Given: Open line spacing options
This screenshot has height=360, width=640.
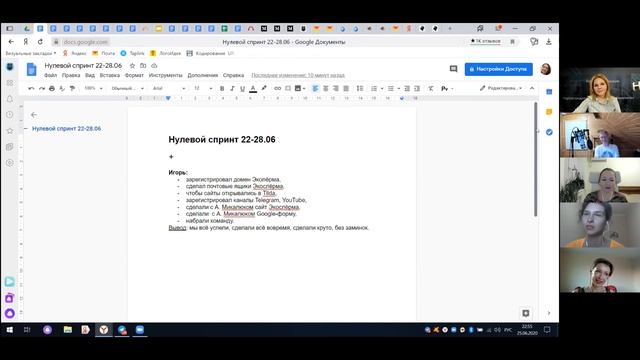Looking at the screenshot, I should [360, 88].
